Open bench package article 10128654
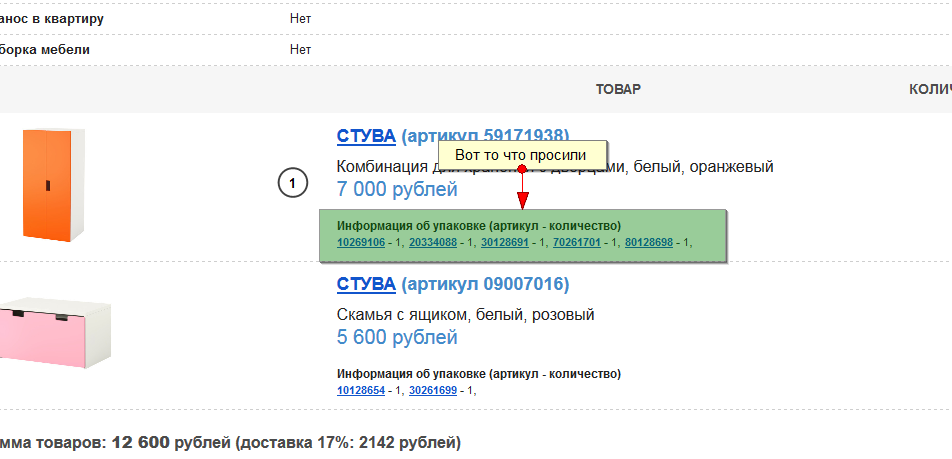952x459 pixels. pyautogui.click(x=361, y=390)
